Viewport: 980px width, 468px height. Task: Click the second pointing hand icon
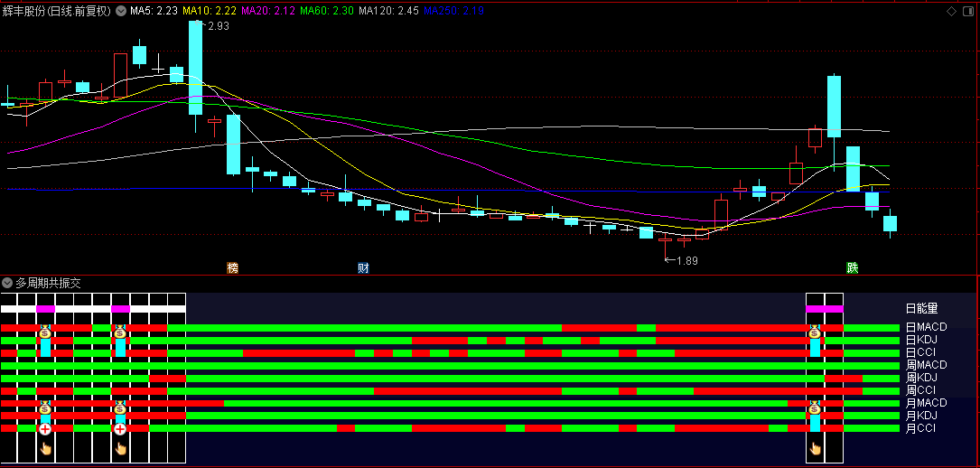coord(120,448)
